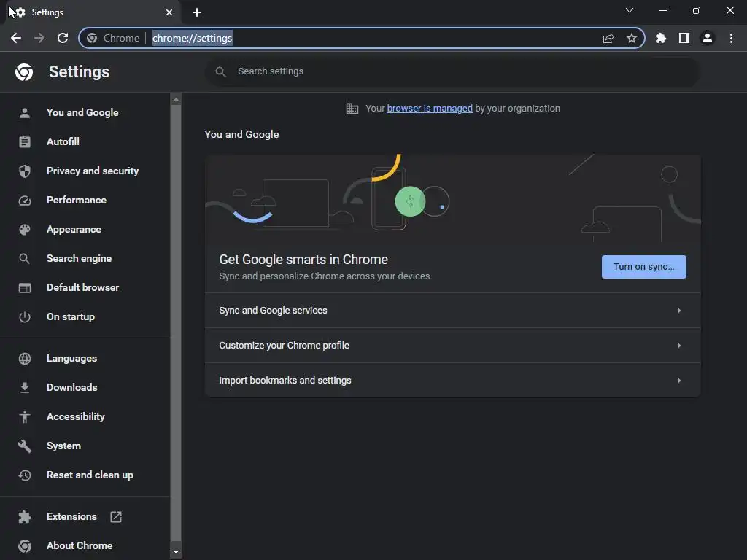Click the shield icon for Privacy and security
This screenshot has width=747, height=560.
pyautogui.click(x=25, y=171)
